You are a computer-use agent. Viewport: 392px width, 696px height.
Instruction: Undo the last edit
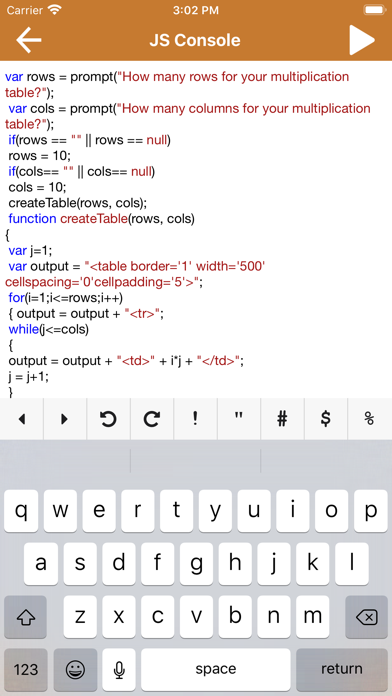click(108, 419)
